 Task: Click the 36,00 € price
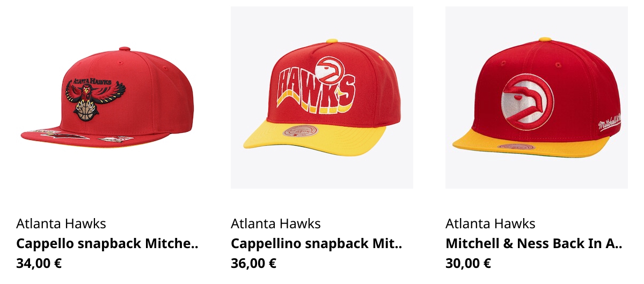[254, 263]
